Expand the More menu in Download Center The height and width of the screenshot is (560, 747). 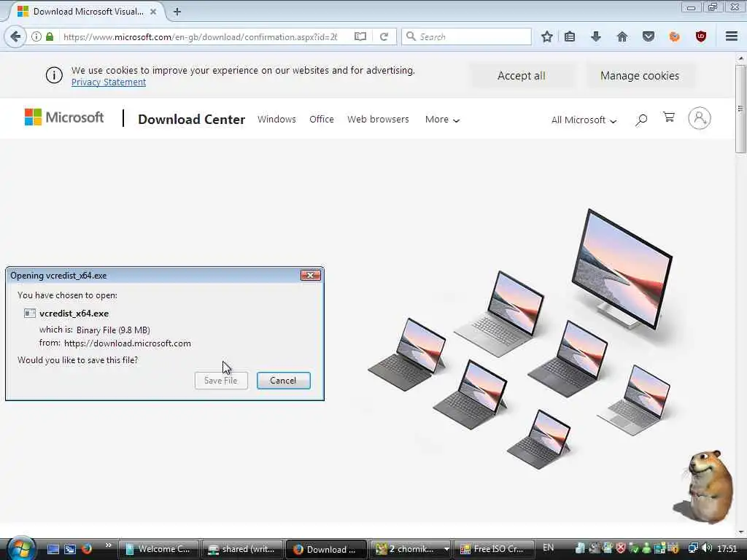442,120
